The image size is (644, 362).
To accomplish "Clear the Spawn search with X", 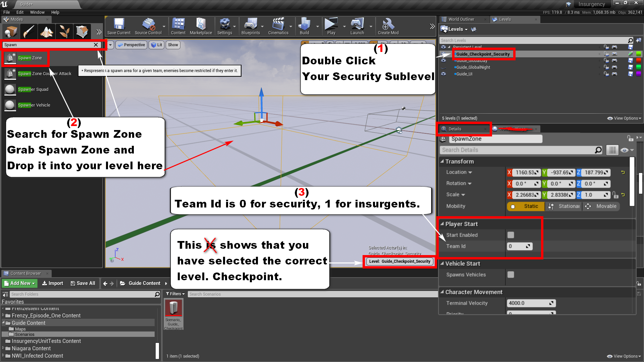I will (x=96, y=45).
